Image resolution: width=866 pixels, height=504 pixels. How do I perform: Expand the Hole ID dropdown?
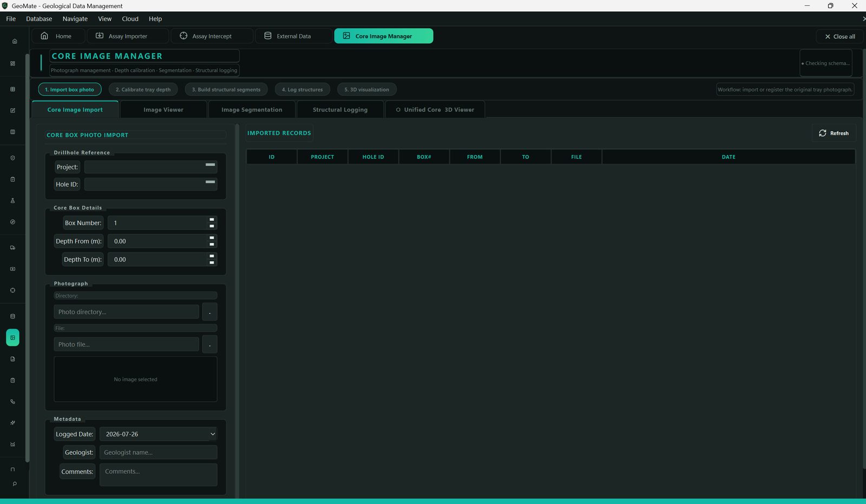pyautogui.click(x=150, y=184)
